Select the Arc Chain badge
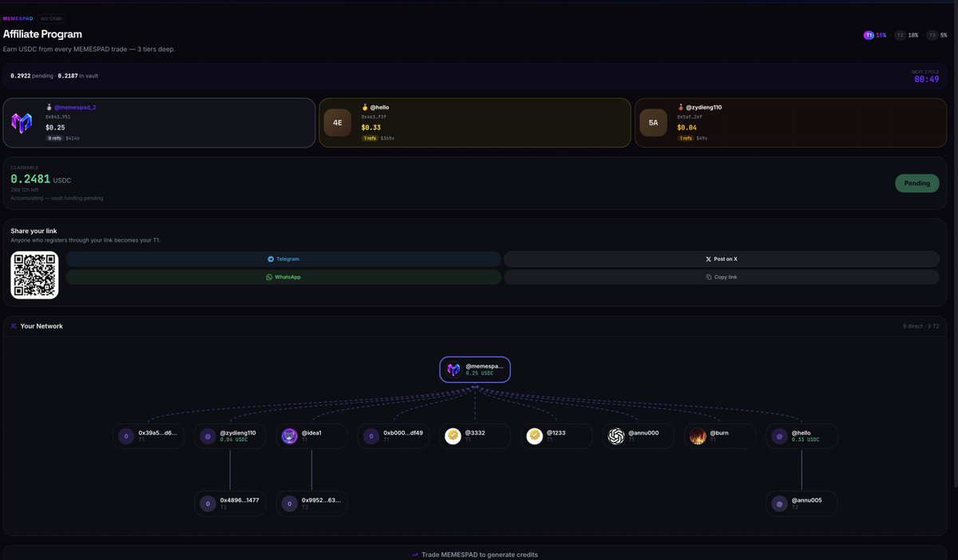This screenshot has height=560, width=958. coord(52,18)
